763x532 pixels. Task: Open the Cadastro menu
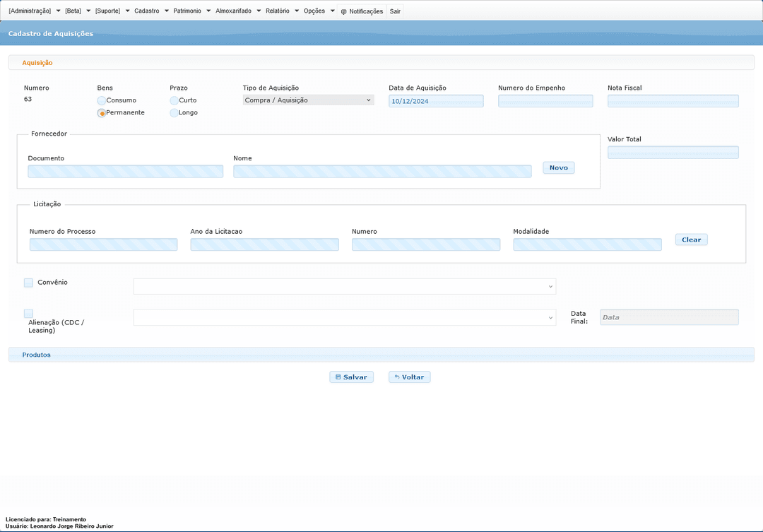pyautogui.click(x=146, y=11)
